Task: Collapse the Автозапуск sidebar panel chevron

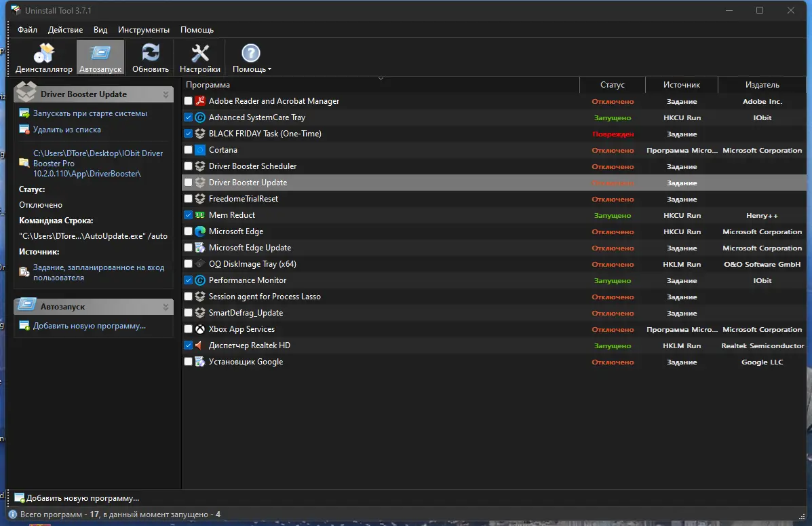Action: pos(166,307)
